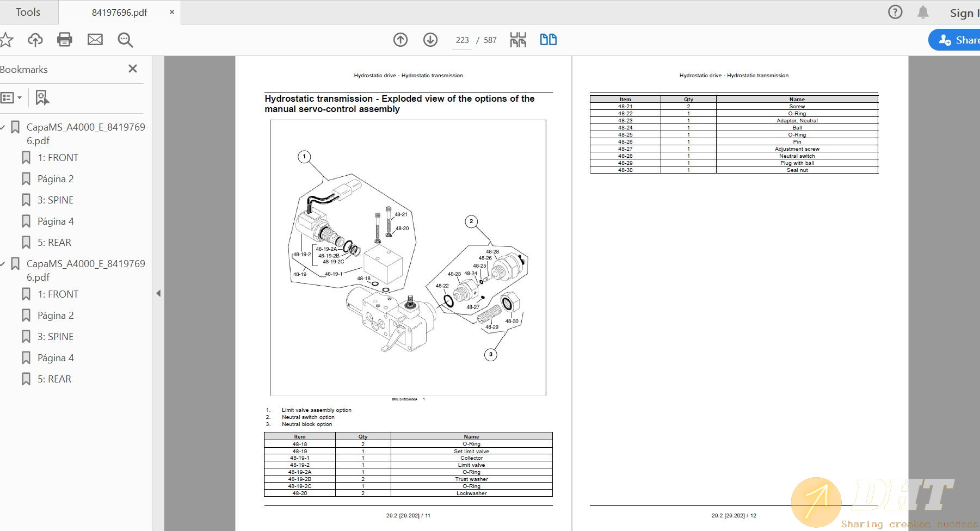Screen dimensions: 980x531
Task: Click the bookmark star icon in toolbar
Action: click(7, 40)
